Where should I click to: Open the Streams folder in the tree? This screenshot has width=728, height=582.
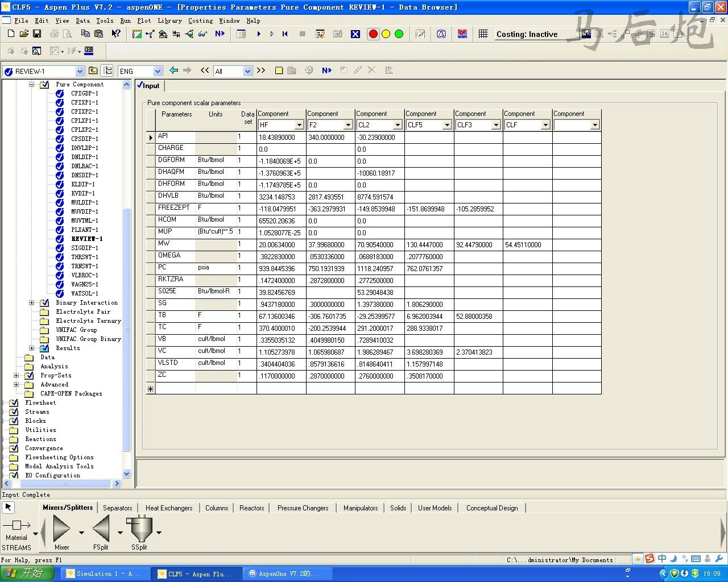click(x=37, y=411)
